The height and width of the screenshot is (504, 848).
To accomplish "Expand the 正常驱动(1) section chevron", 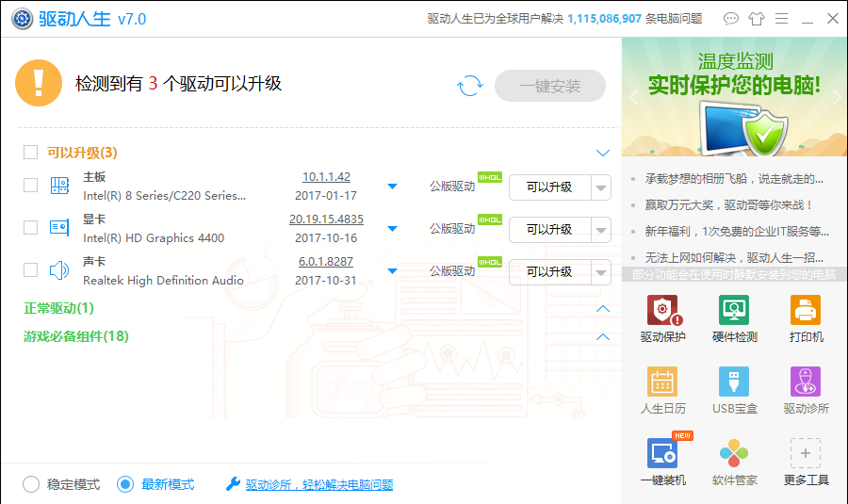I will [x=602, y=309].
